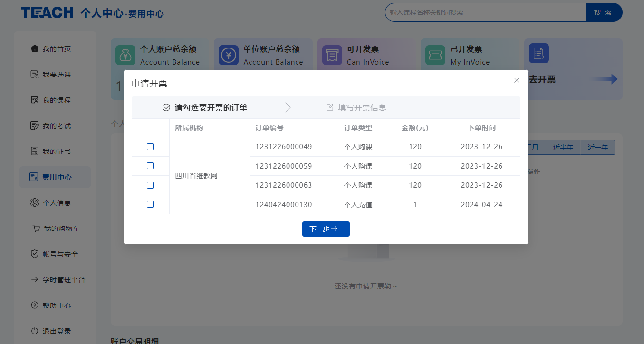Click the 搜索 button

[x=604, y=12]
